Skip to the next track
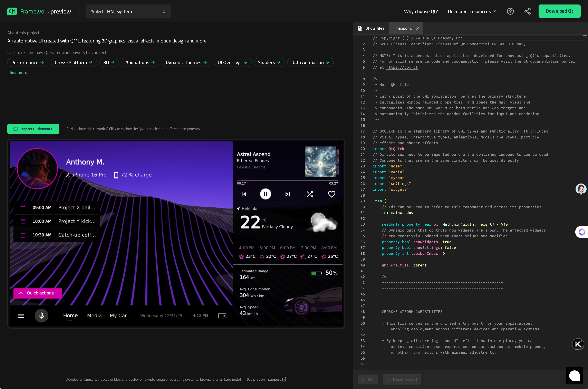This screenshot has height=389, width=588. click(x=288, y=194)
